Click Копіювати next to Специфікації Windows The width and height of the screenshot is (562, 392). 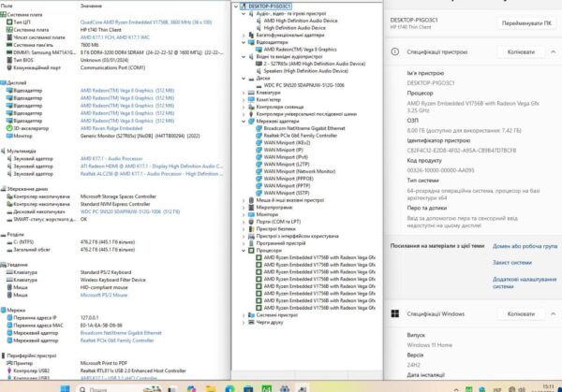click(521, 314)
